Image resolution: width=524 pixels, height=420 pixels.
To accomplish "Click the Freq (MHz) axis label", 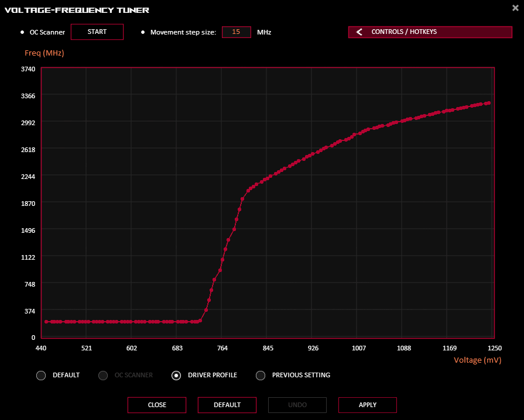I will click(x=44, y=53).
